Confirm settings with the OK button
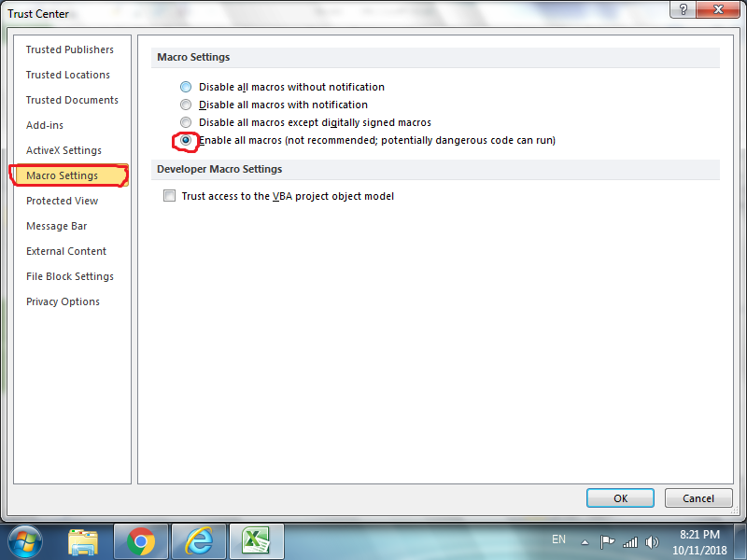This screenshot has height=560, width=747. [x=620, y=498]
